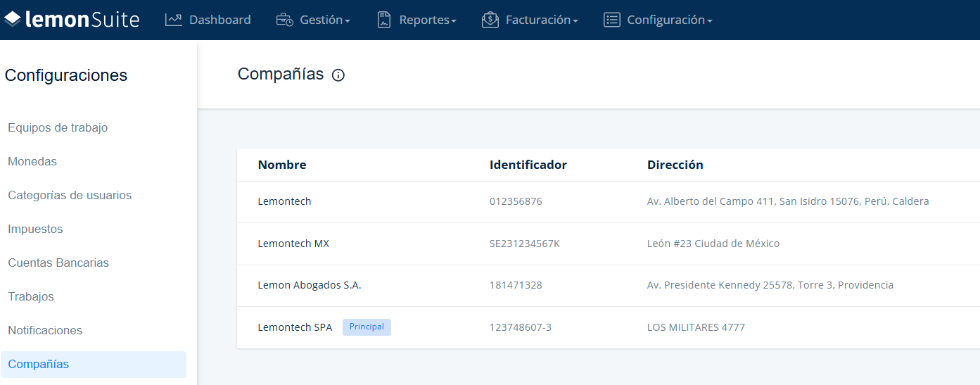The width and height of the screenshot is (980, 385).
Task: Open Categorías de usuarios section
Action: 70,196
